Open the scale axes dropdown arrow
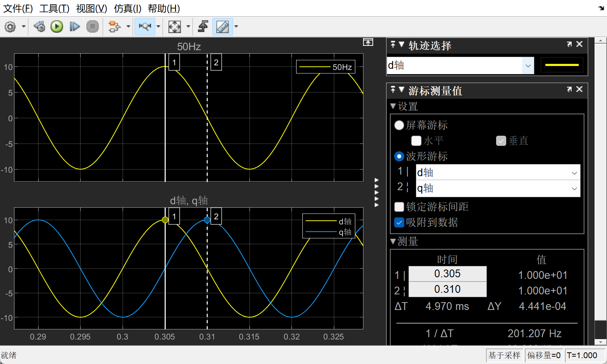This screenshot has height=364, width=607. coord(188,27)
